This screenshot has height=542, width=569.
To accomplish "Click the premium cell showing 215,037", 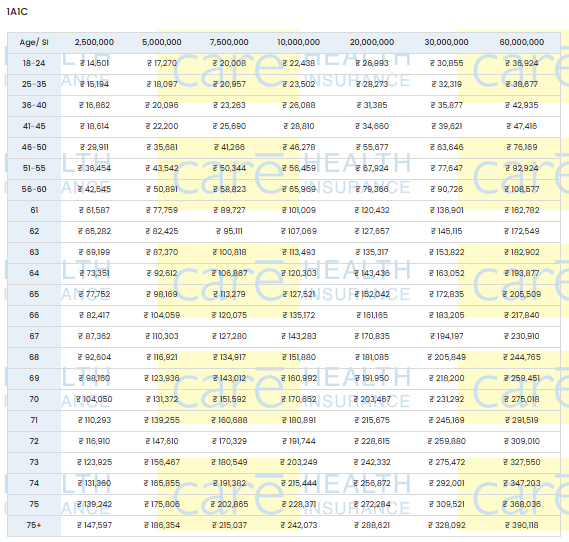I will (229, 525).
